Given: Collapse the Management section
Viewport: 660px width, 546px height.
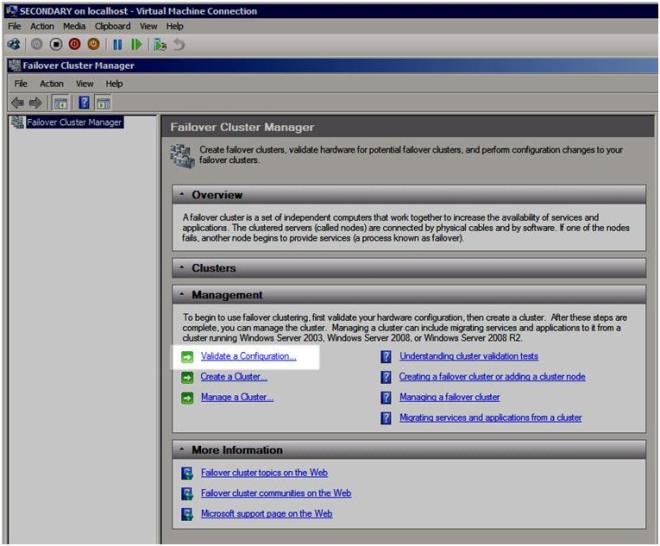Looking at the screenshot, I should pyautogui.click(x=181, y=295).
